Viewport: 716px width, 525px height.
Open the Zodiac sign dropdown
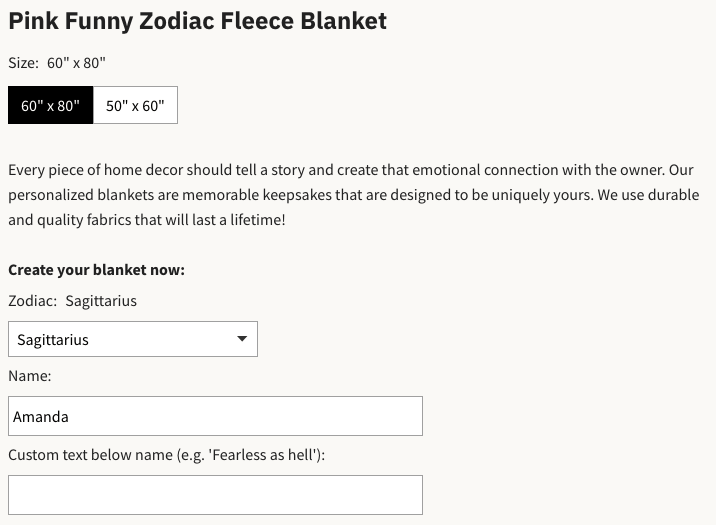[132, 339]
